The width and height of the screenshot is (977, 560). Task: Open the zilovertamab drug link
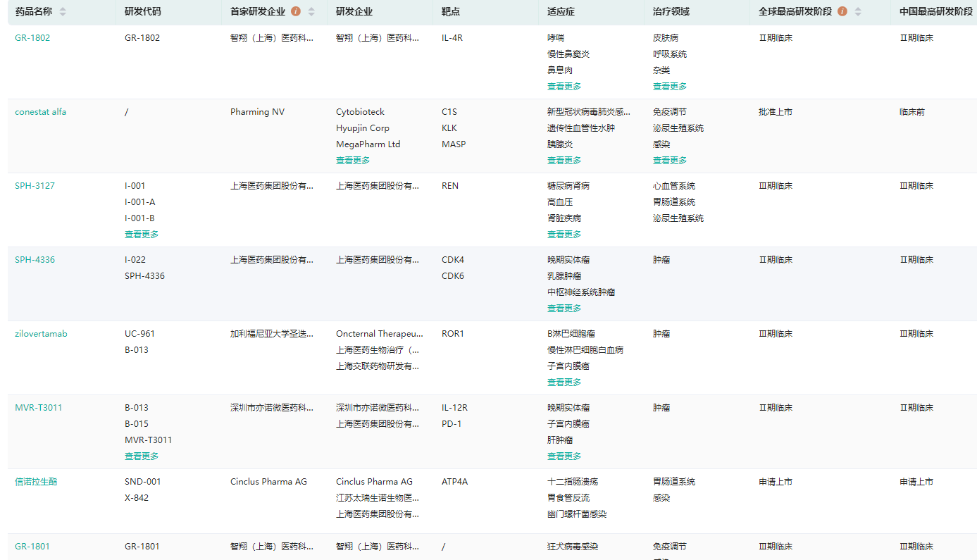[41, 334]
